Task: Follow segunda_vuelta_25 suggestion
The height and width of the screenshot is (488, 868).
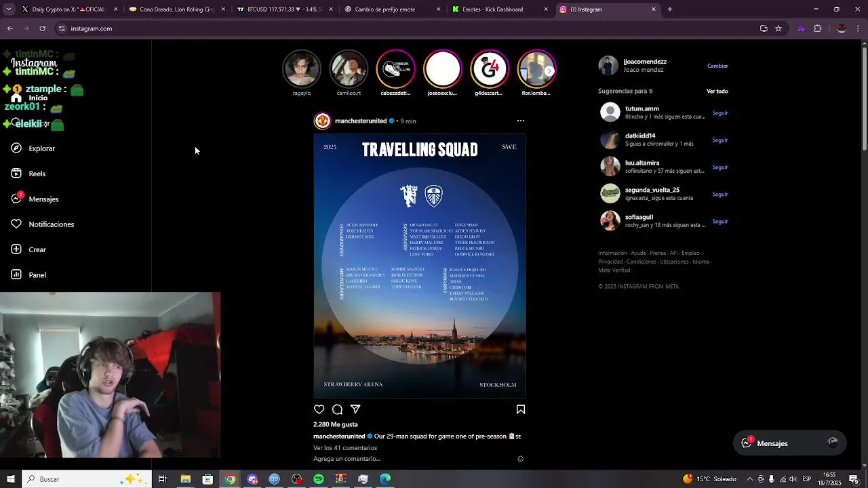Action: pyautogui.click(x=719, y=195)
